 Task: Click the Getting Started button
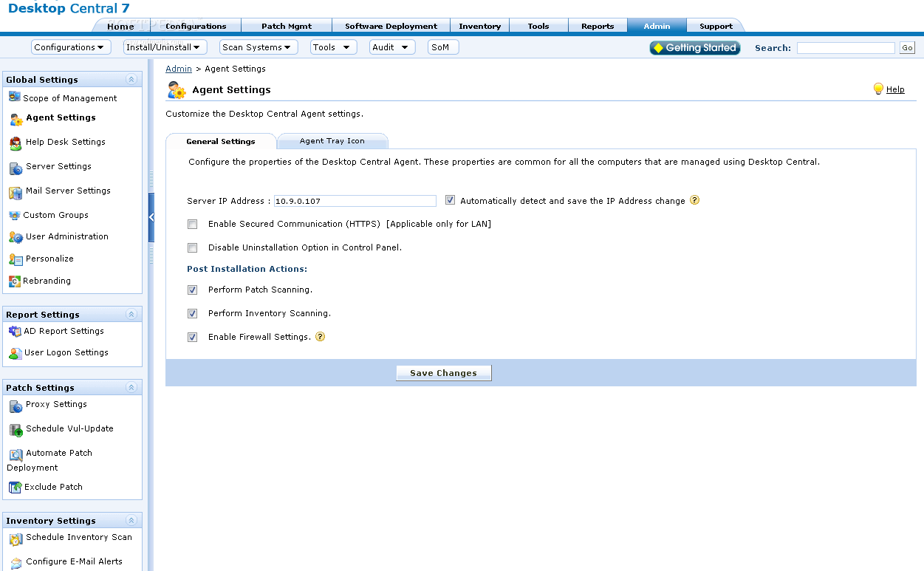coord(695,47)
